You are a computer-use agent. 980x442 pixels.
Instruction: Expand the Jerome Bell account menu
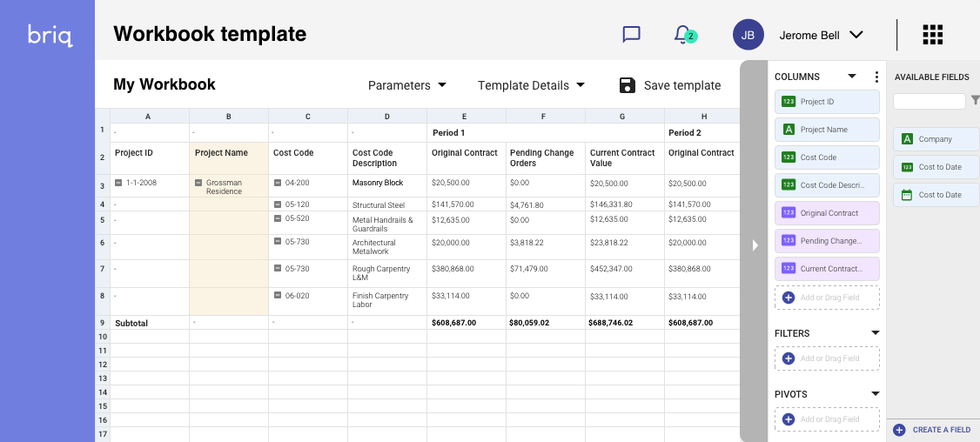[x=856, y=35]
